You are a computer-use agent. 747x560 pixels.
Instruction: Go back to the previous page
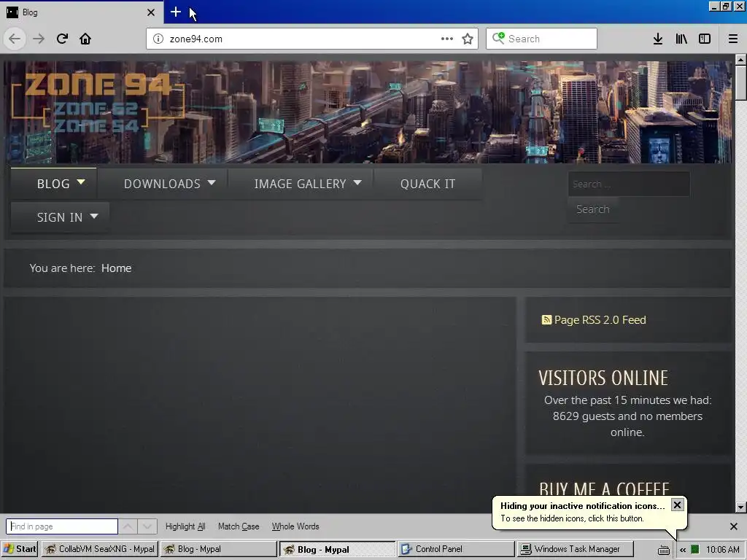pyautogui.click(x=15, y=39)
